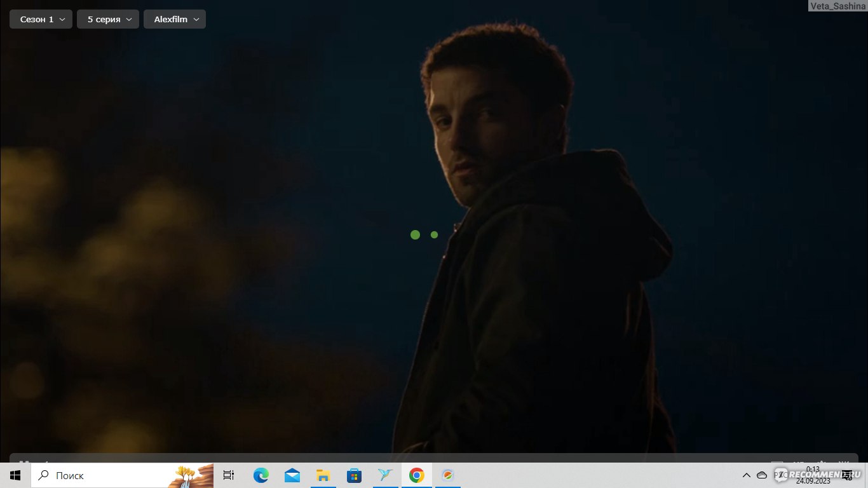This screenshot has width=868, height=488.
Task: Show hidden system tray icons
Action: pyautogui.click(x=747, y=475)
